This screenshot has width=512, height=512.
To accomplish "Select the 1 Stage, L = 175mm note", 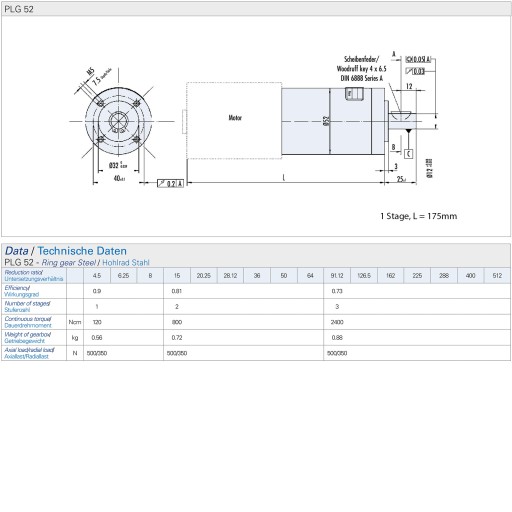I will click(419, 216).
